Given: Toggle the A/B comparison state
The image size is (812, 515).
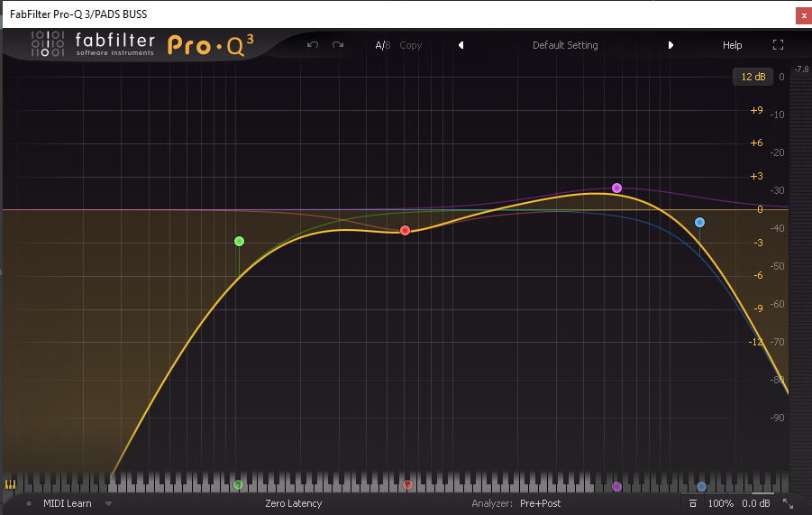Looking at the screenshot, I should click(383, 45).
